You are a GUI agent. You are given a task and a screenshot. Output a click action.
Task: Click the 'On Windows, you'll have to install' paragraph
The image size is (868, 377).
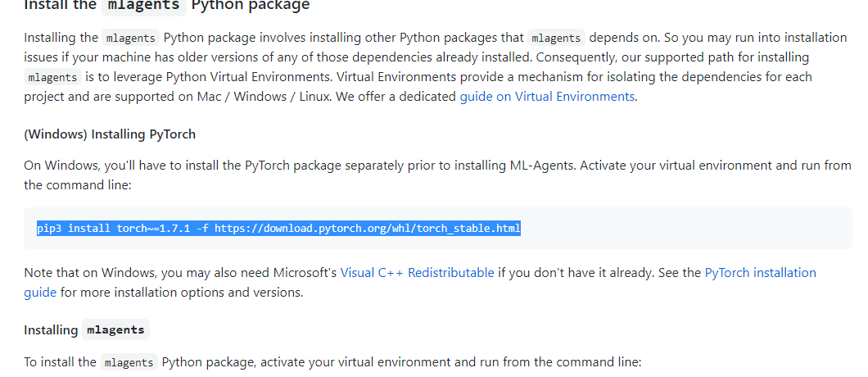437,175
